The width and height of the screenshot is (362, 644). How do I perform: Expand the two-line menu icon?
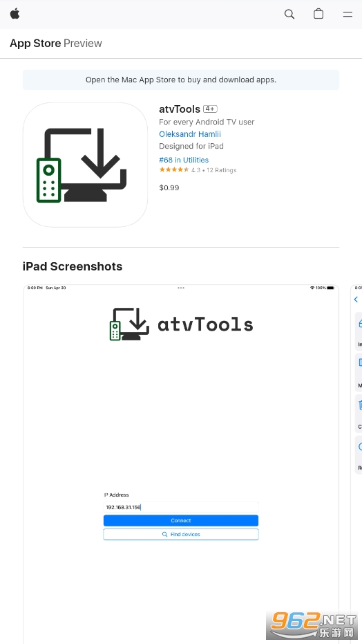pyautogui.click(x=347, y=15)
